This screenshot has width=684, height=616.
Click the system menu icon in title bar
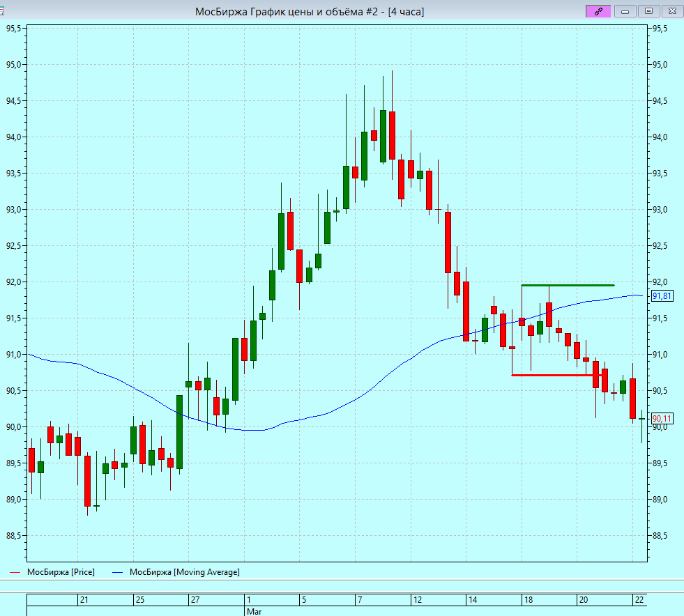pos(2,11)
